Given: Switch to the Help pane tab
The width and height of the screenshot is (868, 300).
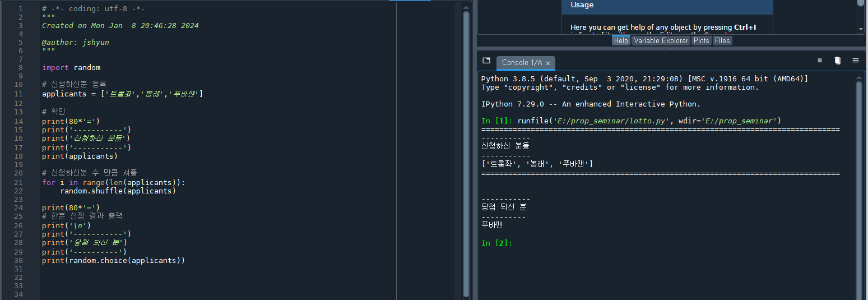Looking at the screenshot, I should (620, 40).
